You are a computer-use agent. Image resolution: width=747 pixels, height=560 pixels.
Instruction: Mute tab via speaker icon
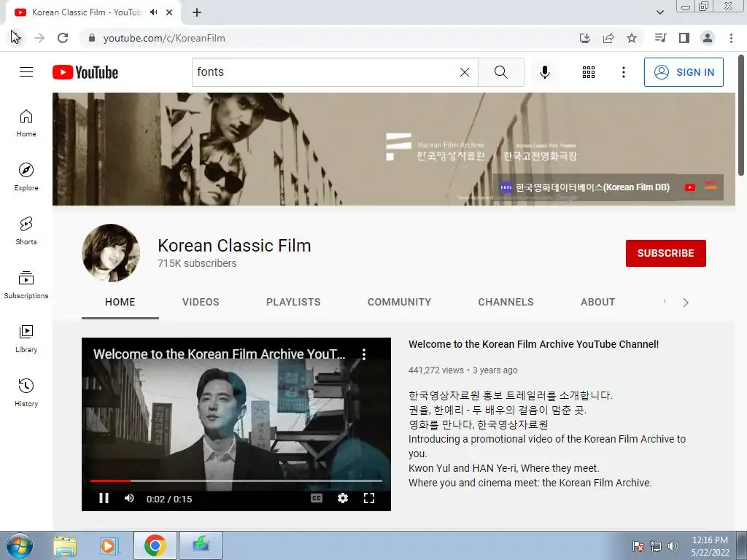[153, 12]
